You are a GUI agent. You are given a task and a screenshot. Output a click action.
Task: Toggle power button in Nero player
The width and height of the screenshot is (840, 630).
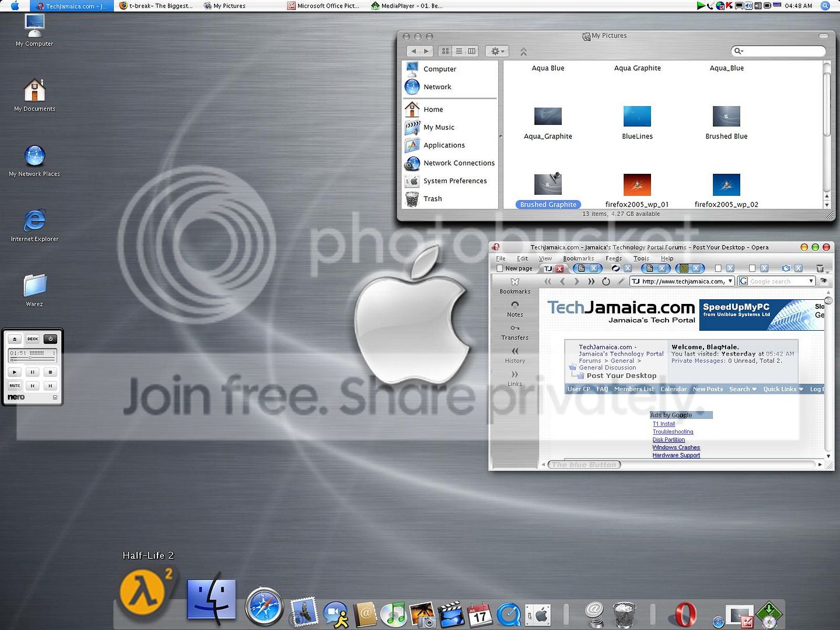click(x=51, y=338)
